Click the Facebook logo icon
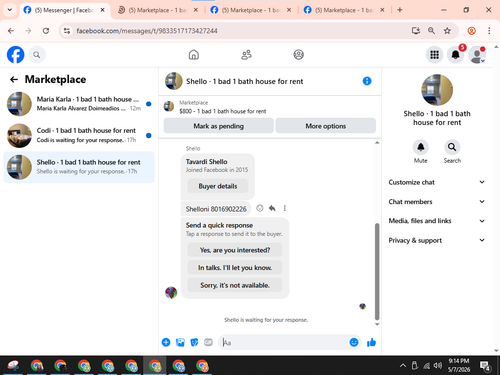This screenshot has height=375, width=500. tap(16, 55)
